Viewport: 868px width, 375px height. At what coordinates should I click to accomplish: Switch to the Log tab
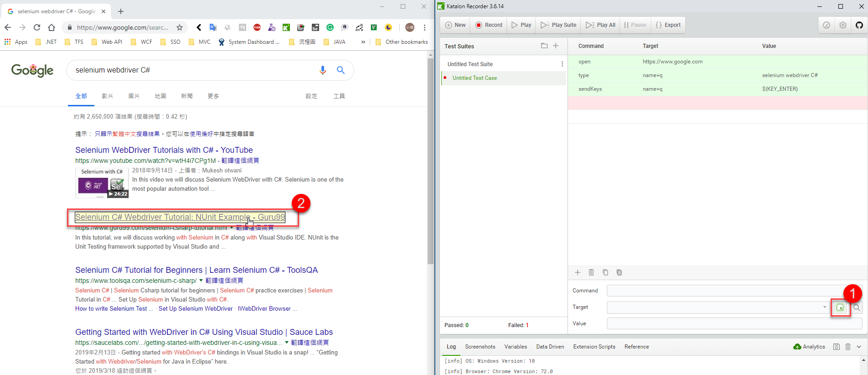[x=451, y=347]
